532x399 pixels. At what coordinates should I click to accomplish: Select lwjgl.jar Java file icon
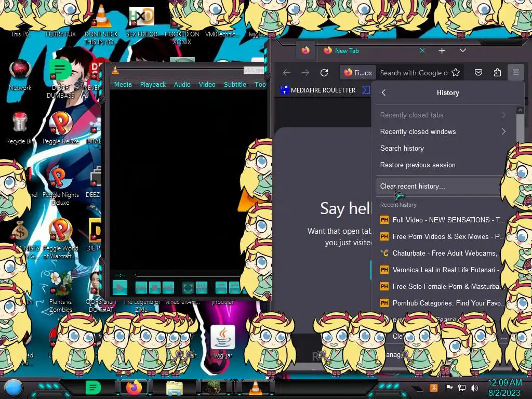tap(222, 342)
